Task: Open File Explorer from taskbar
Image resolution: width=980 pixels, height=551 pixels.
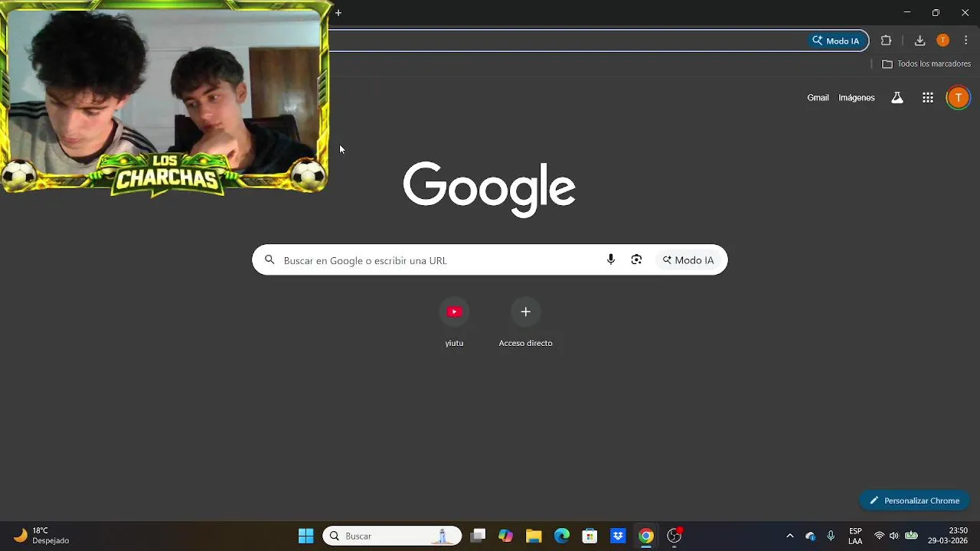Action: click(534, 536)
